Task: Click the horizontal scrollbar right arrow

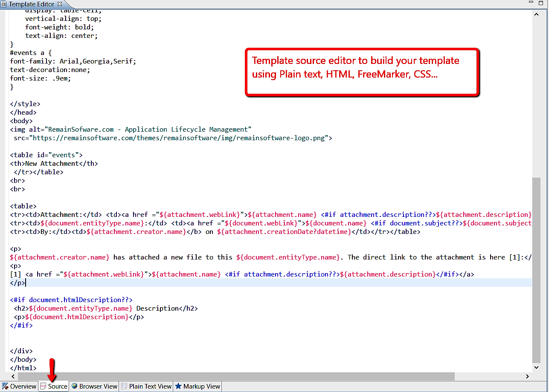Action: point(527,376)
